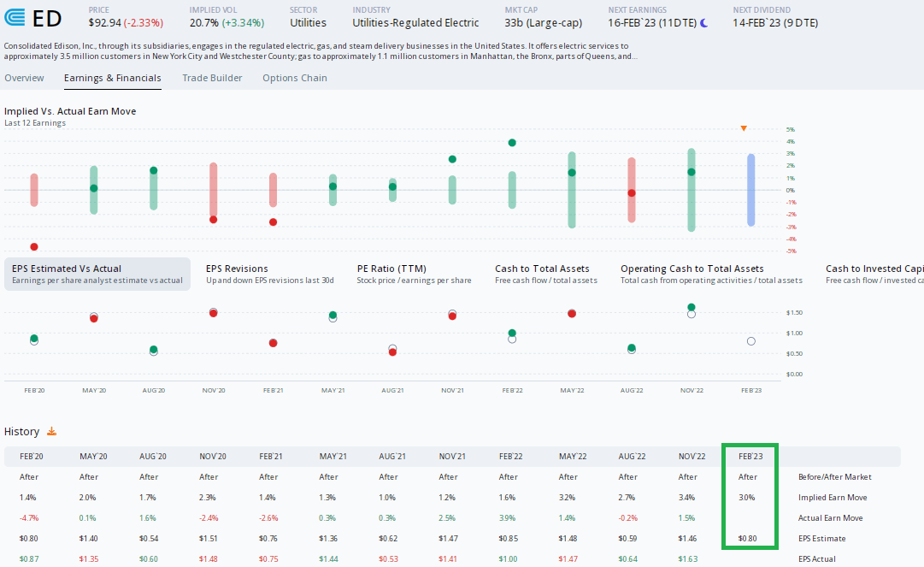Select the Earnings & Financials tab

coord(113,78)
